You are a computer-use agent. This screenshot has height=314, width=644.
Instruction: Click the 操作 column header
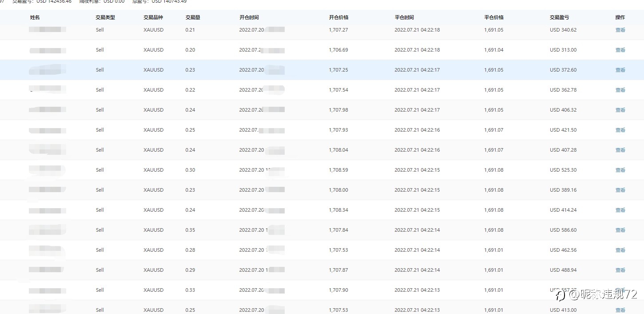[620, 17]
